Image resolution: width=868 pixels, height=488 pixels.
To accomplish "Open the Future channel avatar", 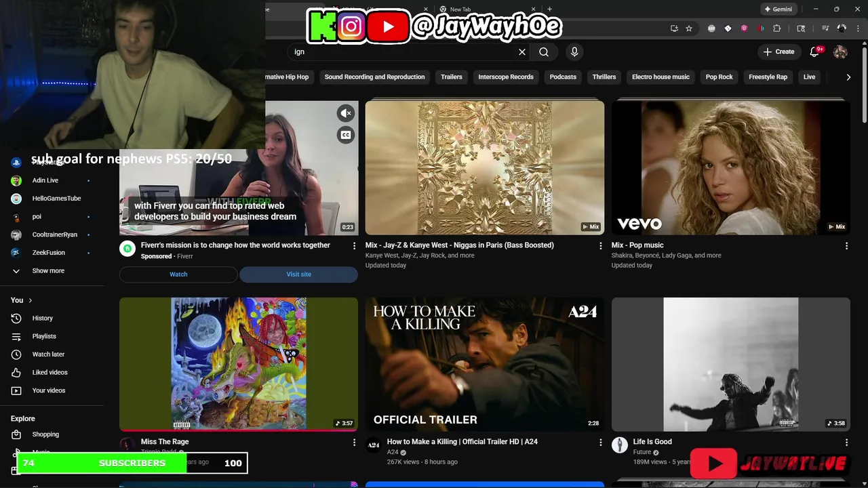I will (620, 445).
